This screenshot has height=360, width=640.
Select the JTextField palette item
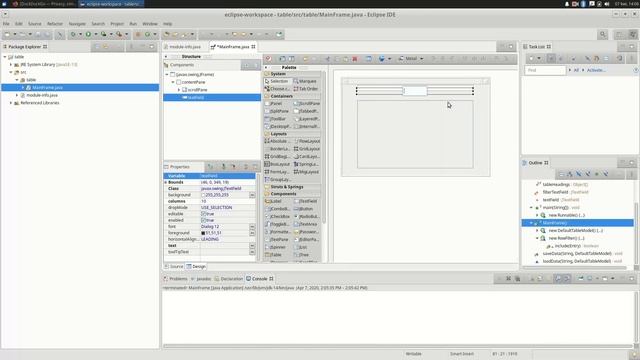click(307, 201)
